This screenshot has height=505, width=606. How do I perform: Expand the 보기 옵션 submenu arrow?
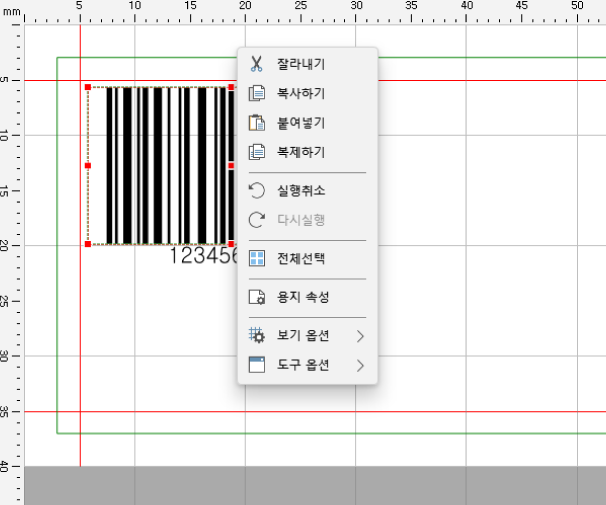360,336
